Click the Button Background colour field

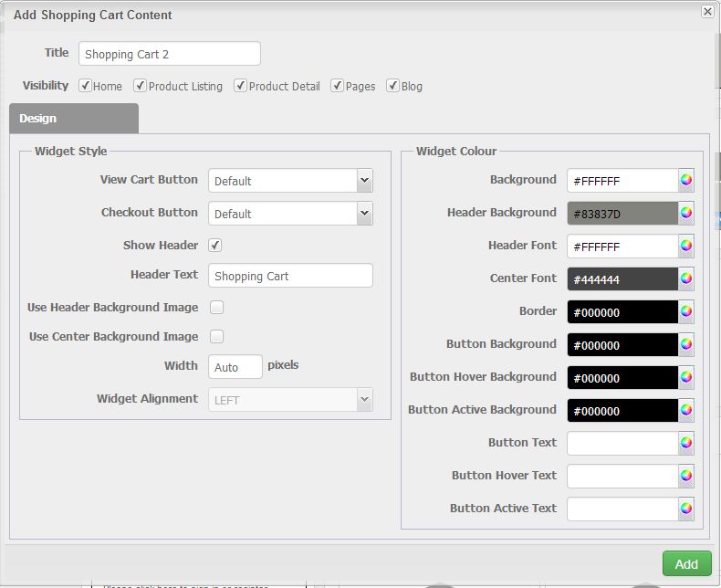pos(622,345)
